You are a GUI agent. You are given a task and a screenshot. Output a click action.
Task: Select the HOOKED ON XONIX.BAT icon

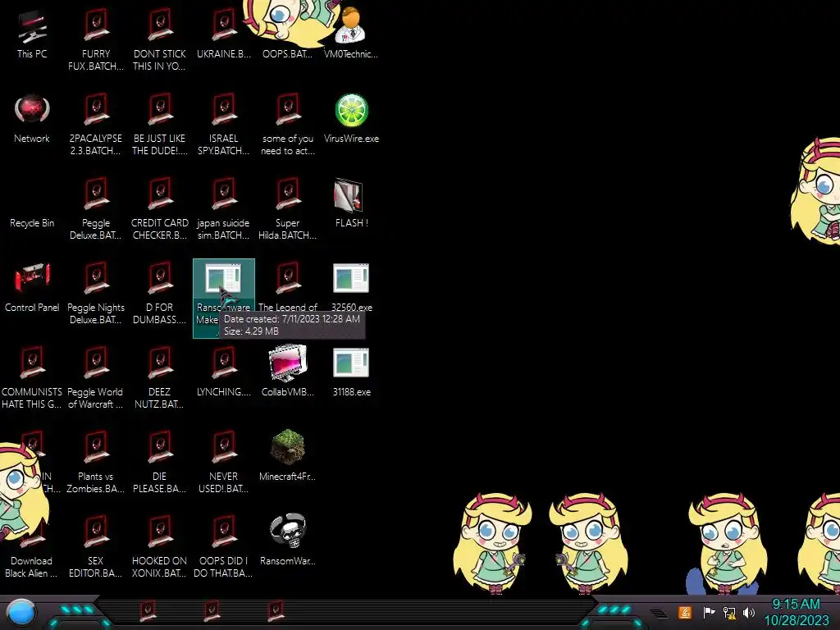[x=160, y=533]
